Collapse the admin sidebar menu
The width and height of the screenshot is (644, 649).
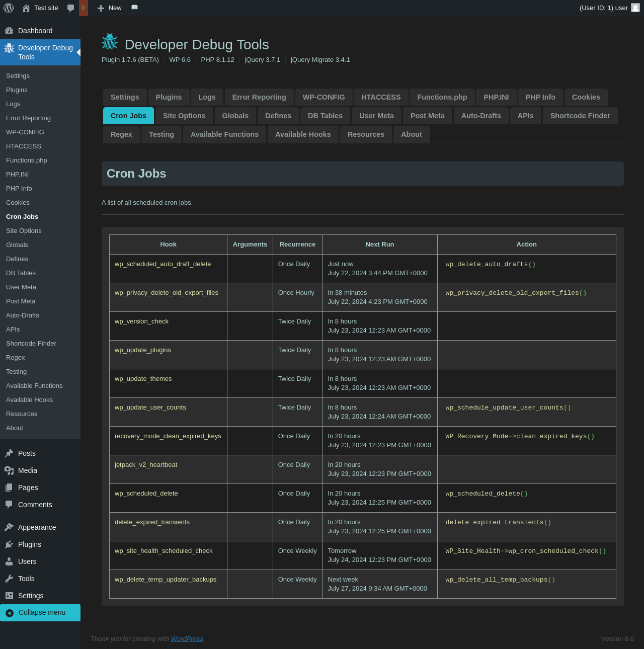pyautogui.click(x=40, y=612)
